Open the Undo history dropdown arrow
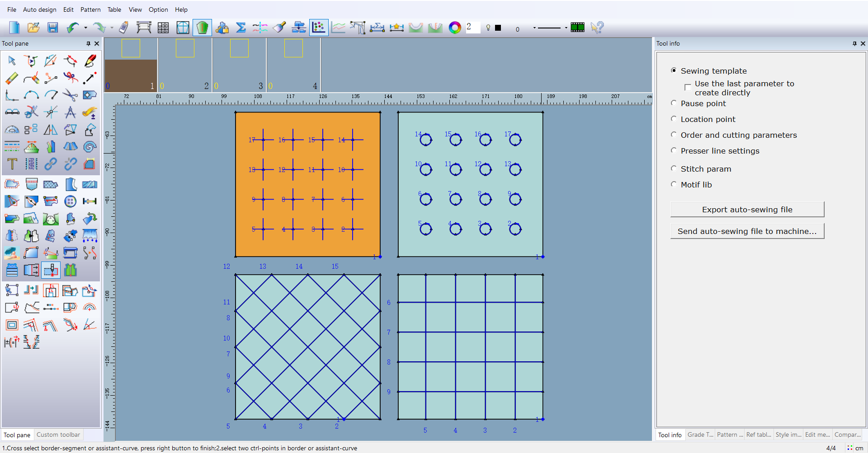The image size is (868, 453). point(85,28)
